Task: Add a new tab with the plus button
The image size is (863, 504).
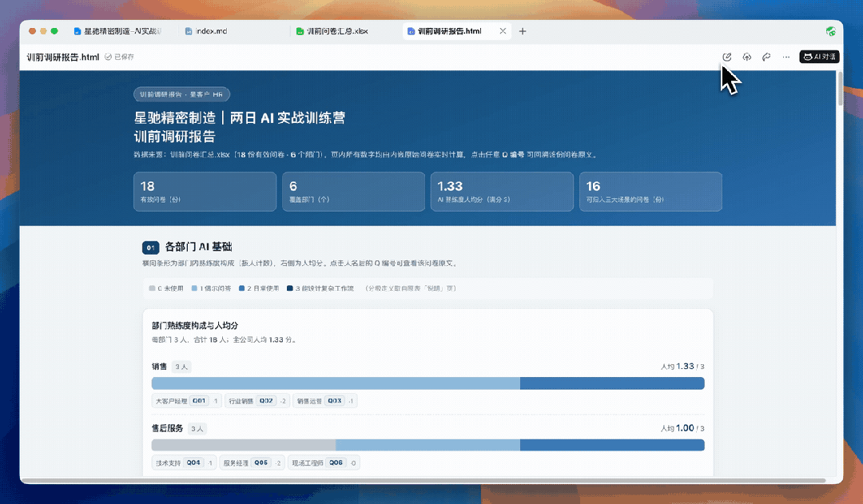Action: (523, 31)
